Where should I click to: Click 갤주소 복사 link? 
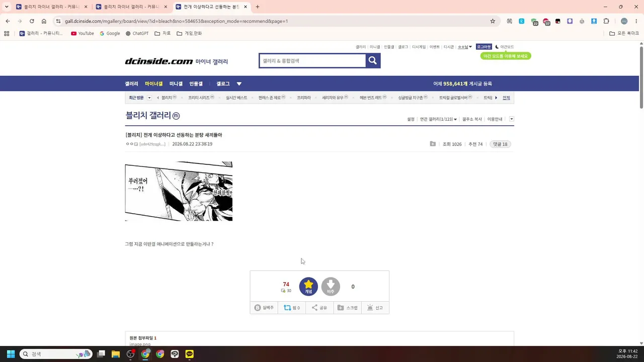pos(472,119)
